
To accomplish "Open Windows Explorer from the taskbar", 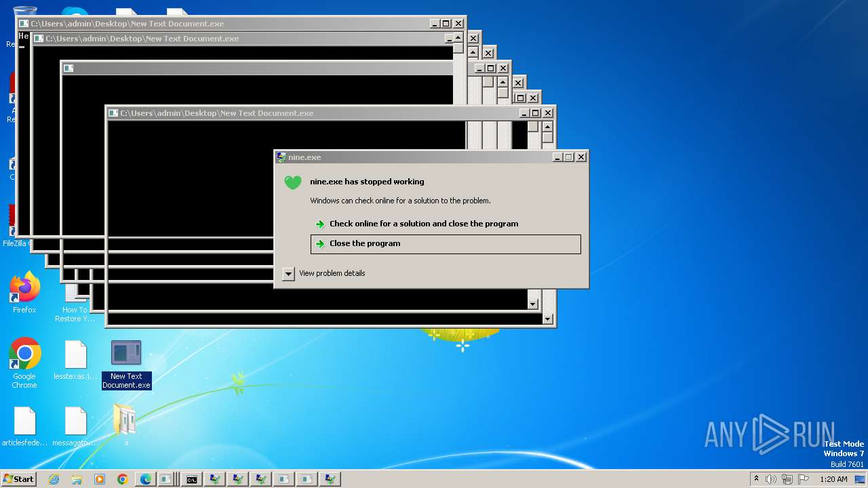I will pos(77,479).
